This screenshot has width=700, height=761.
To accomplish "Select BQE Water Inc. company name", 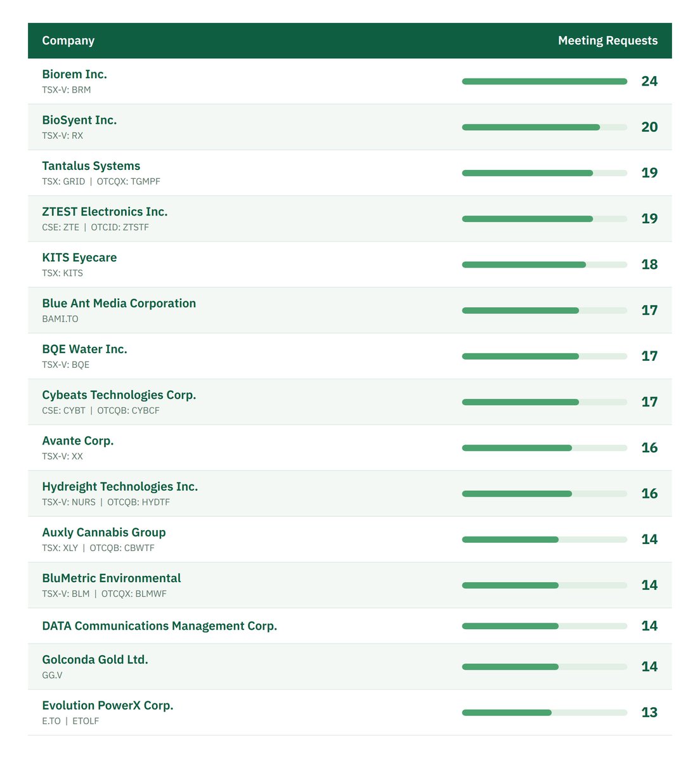I will [84, 349].
